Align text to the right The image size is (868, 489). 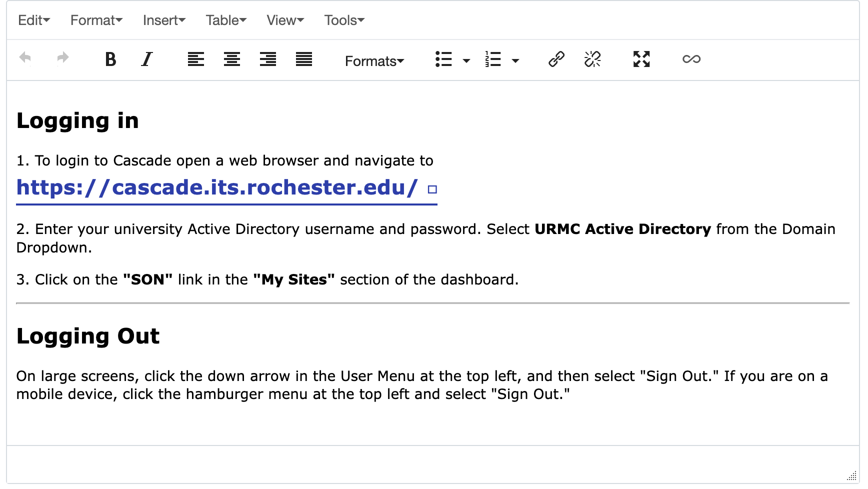click(268, 59)
